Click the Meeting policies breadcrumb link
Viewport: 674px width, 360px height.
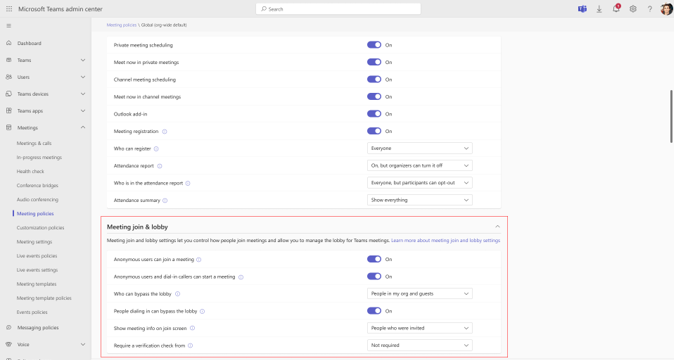point(121,25)
